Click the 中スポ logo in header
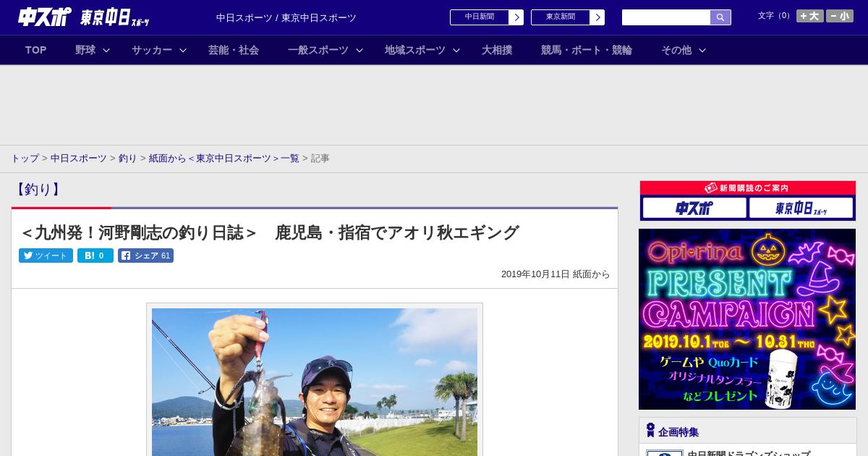 [44, 17]
